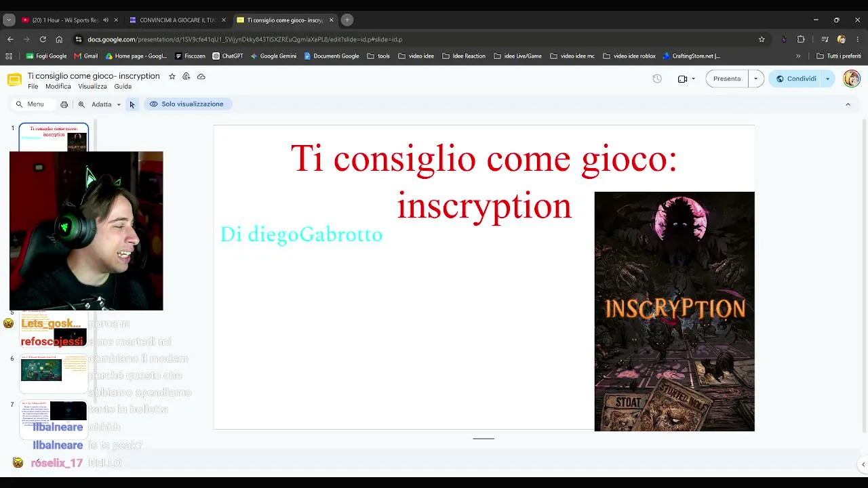
Task: Click the Condividi share button
Action: 796,79
